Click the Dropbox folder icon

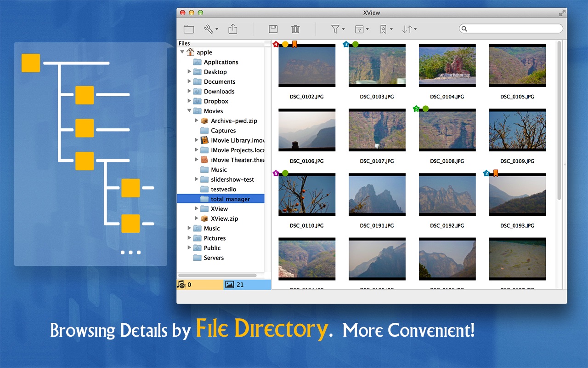pyautogui.click(x=198, y=101)
